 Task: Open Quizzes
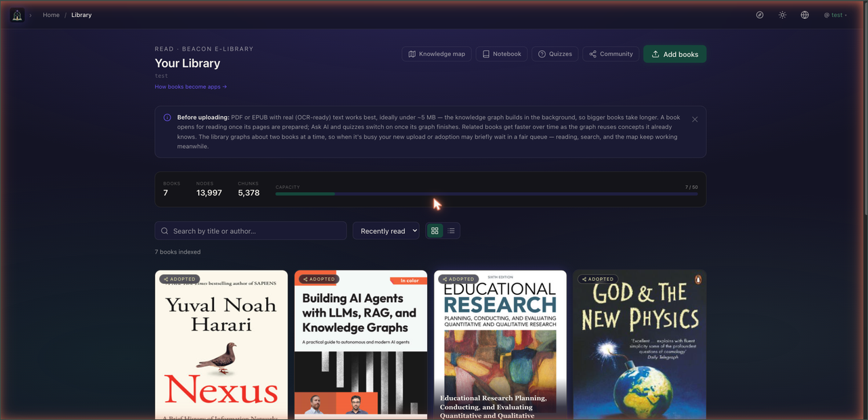[x=555, y=54]
